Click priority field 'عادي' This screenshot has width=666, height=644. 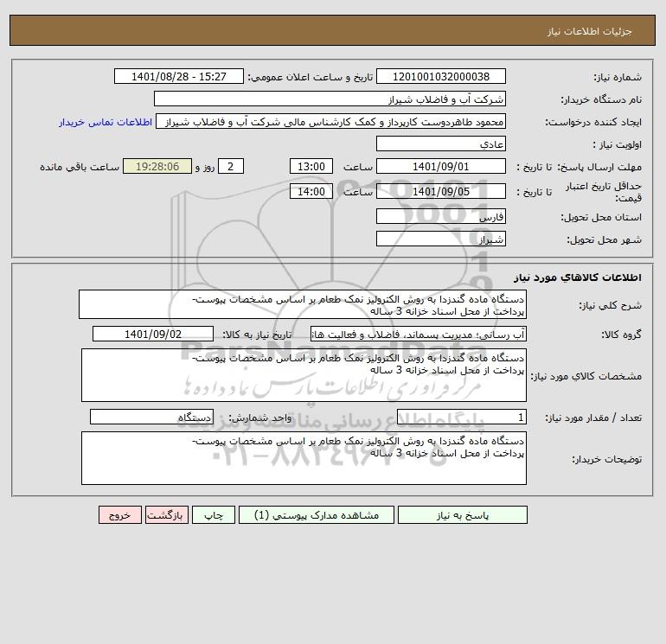tap(441, 143)
